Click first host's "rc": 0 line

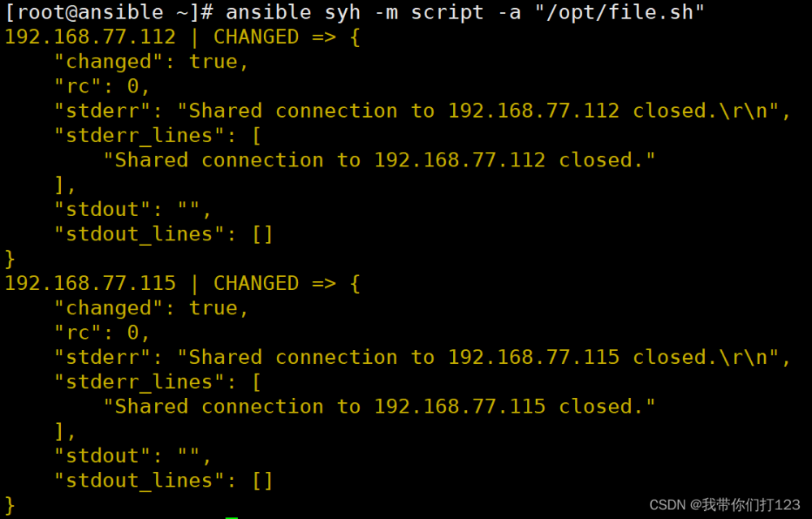tap(102, 86)
